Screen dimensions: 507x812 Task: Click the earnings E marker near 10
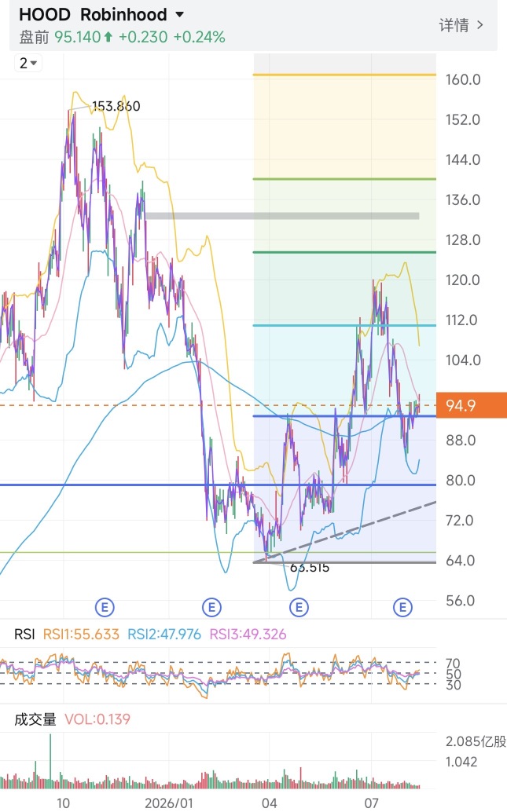click(x=105, y=606)
